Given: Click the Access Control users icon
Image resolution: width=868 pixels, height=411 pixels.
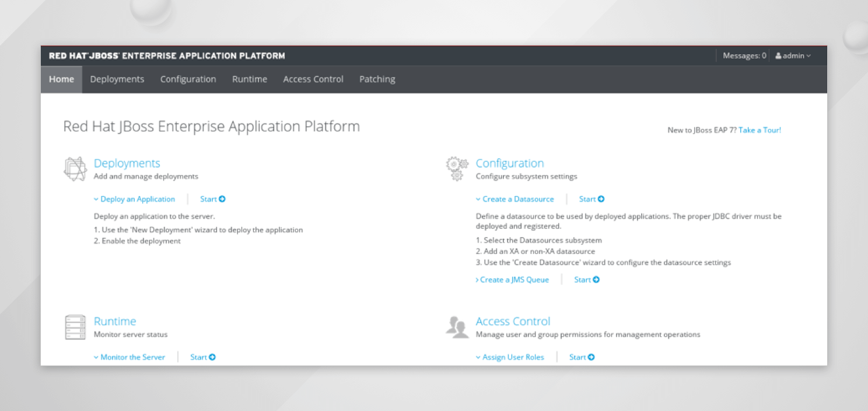Looking at the screenshot, I should (x=457, y=327).
